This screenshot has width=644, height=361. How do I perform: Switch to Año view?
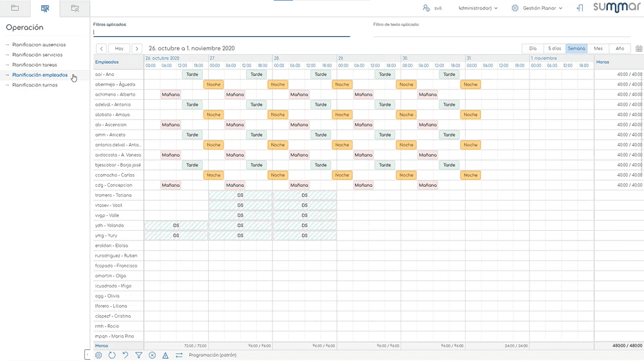620,48
